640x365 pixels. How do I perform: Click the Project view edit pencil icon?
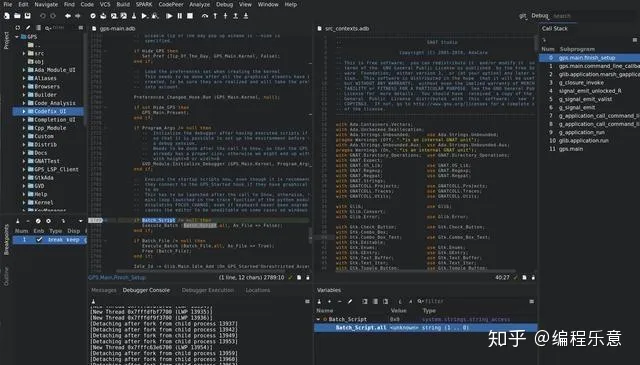coord(28,28)
